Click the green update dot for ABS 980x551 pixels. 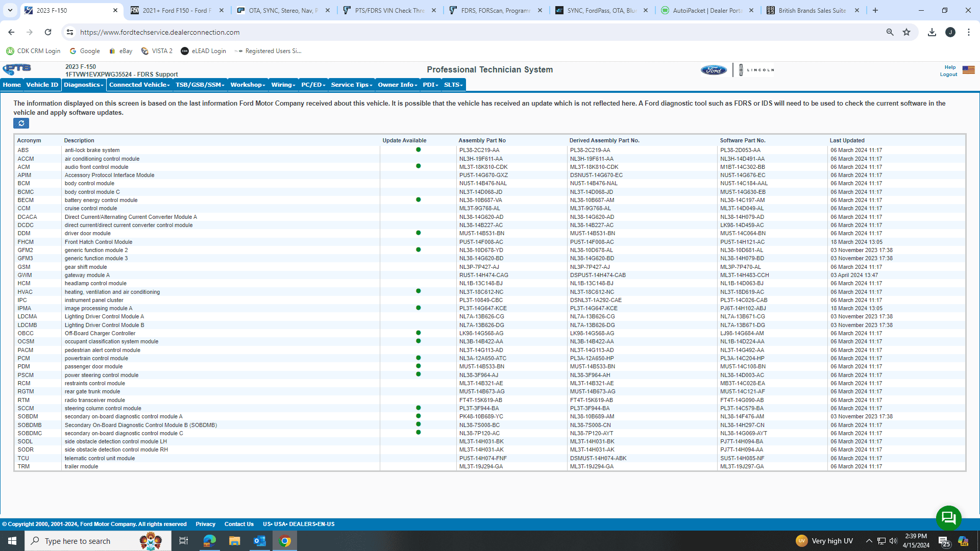(x=418, y=150)
